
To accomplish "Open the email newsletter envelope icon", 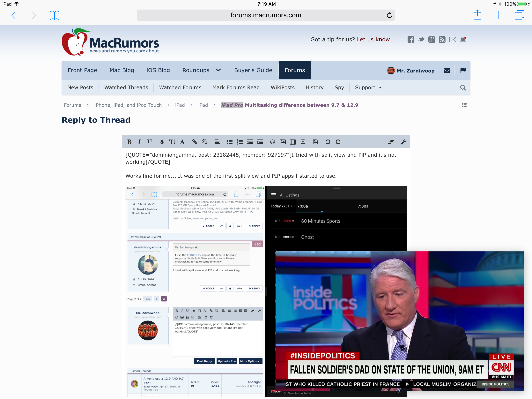I will (x=453, y=40).
